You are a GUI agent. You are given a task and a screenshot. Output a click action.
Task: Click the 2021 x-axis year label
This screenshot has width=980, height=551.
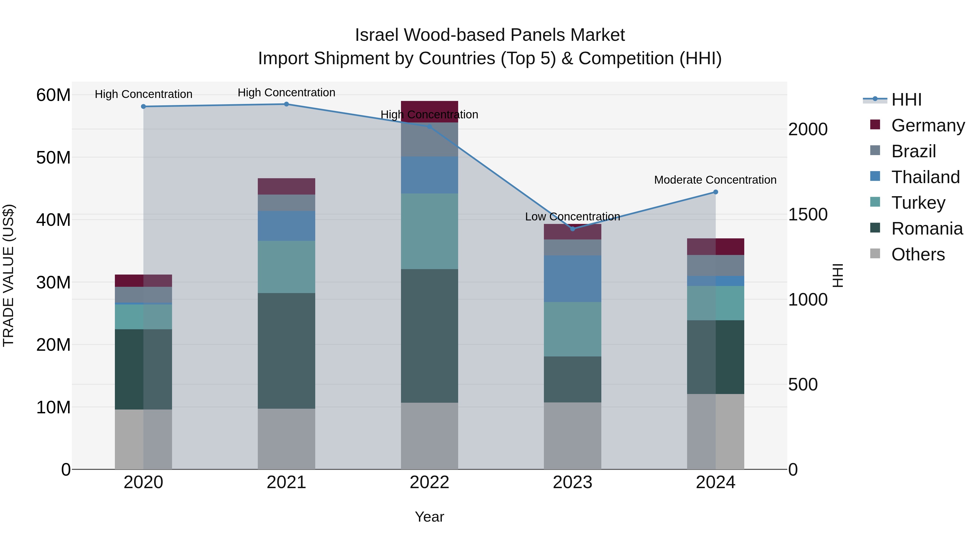click(286, 482)
